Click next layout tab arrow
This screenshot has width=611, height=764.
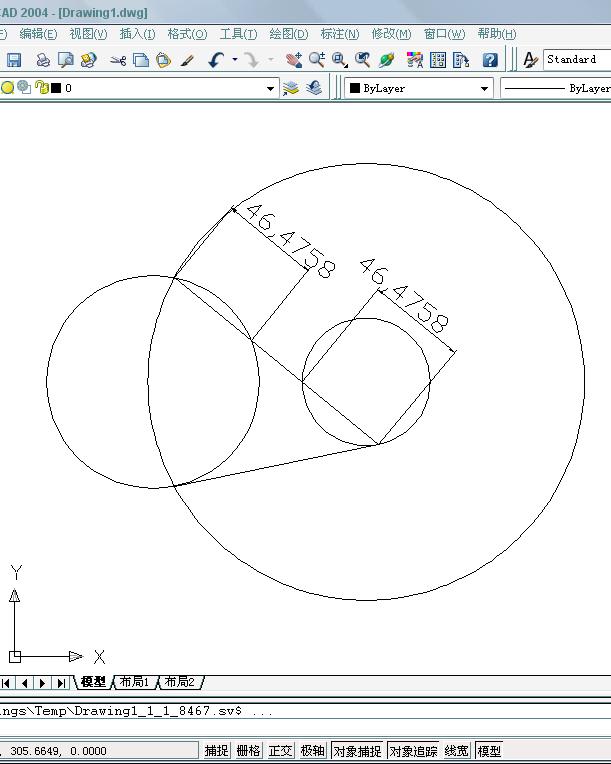42,683
